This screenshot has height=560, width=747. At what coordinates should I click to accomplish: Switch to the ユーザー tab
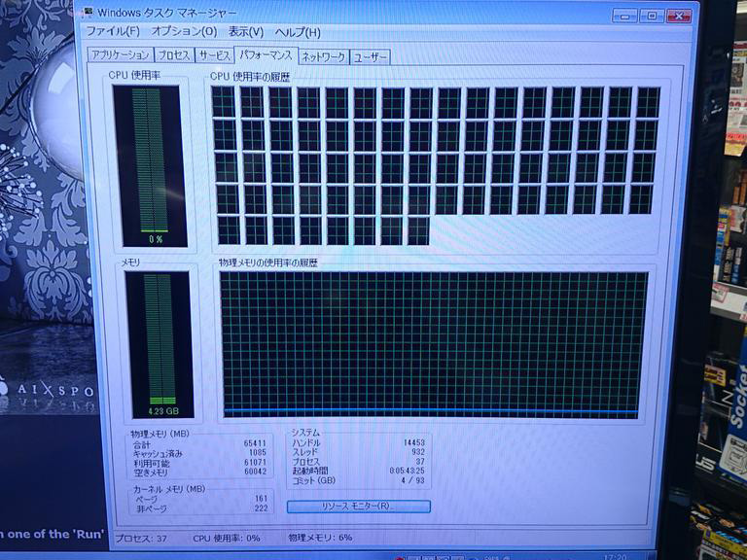pos(371,57)
